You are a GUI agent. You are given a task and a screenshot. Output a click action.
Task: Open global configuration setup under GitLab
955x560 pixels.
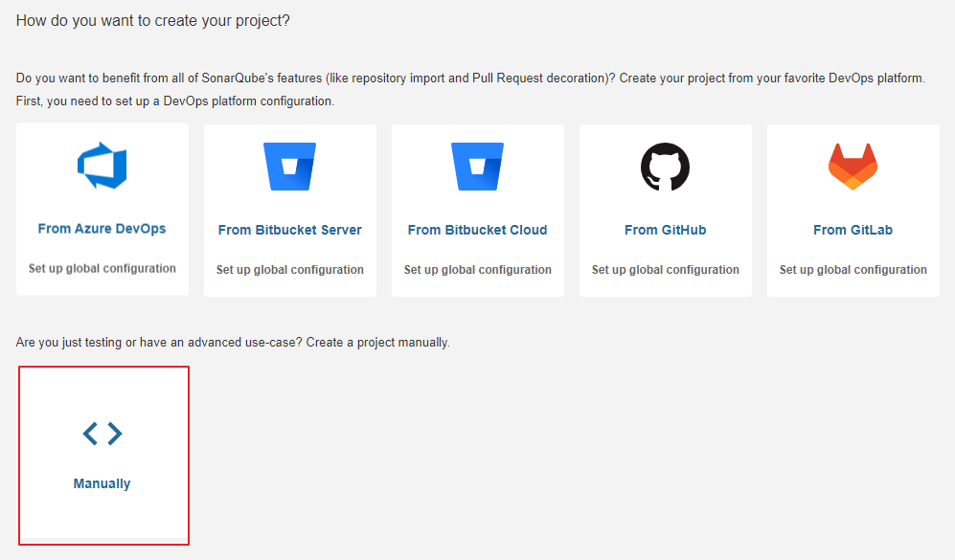click(853, 270)
